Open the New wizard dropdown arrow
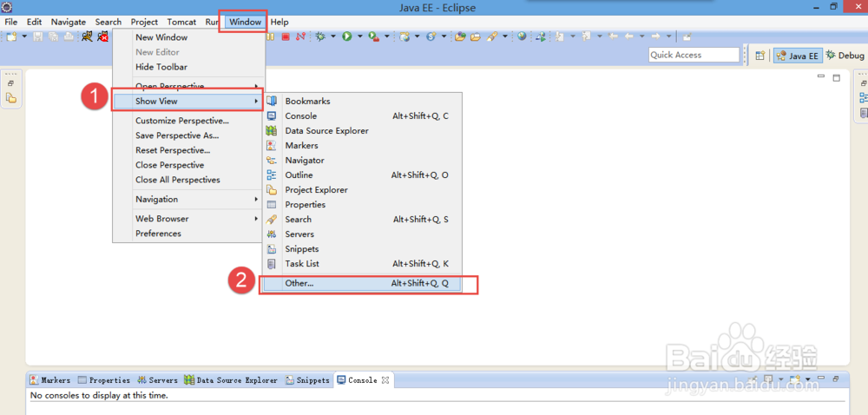868x415 pixels. 24,36
